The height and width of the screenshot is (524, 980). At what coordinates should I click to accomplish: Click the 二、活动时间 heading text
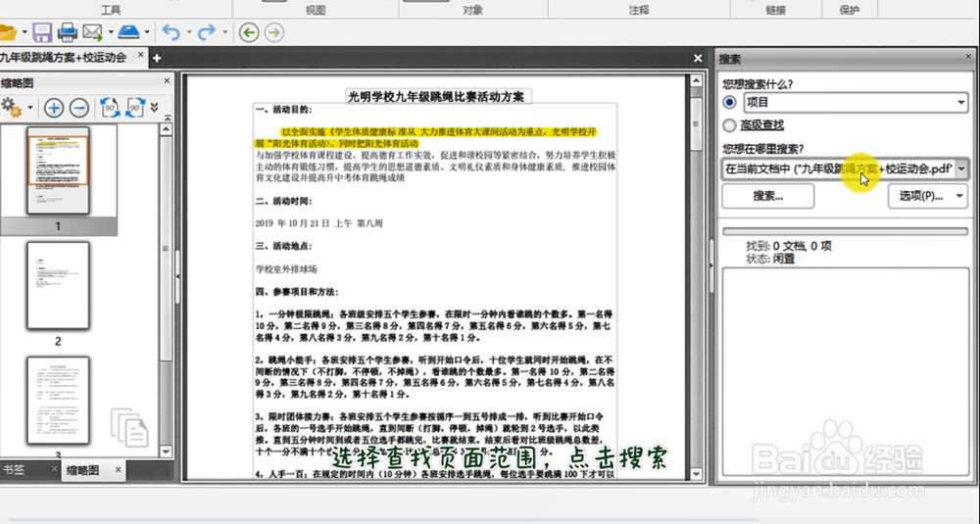pos(283,201)
